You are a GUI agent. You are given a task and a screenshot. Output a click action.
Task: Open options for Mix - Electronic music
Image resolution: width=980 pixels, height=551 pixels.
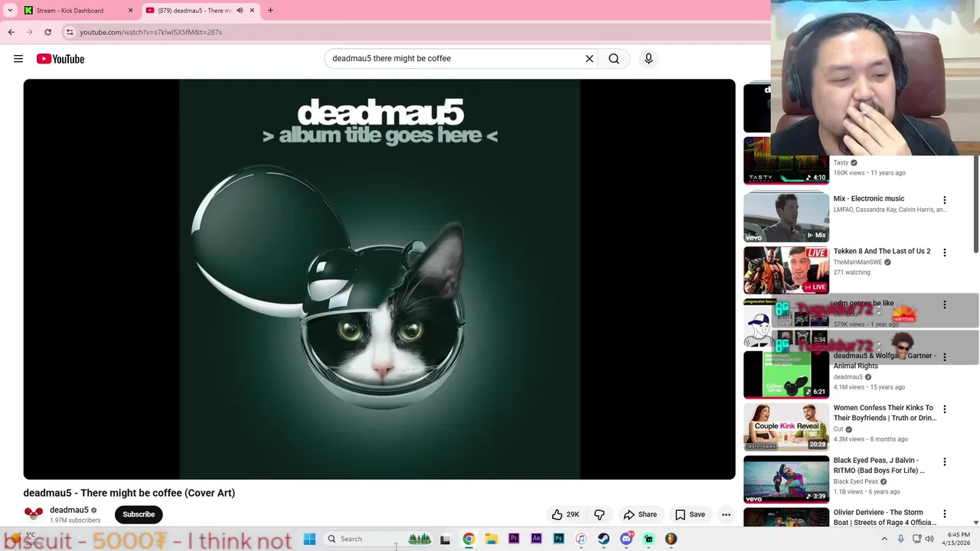(x=944, y=200)
